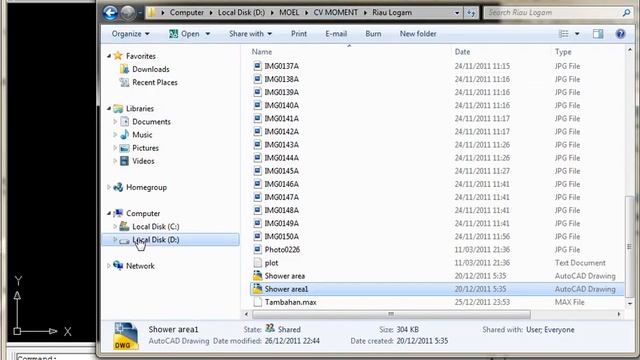The height and width of the screenshot is (360, 640).
Task: Open the Documents library
Action: pos(151,122)
